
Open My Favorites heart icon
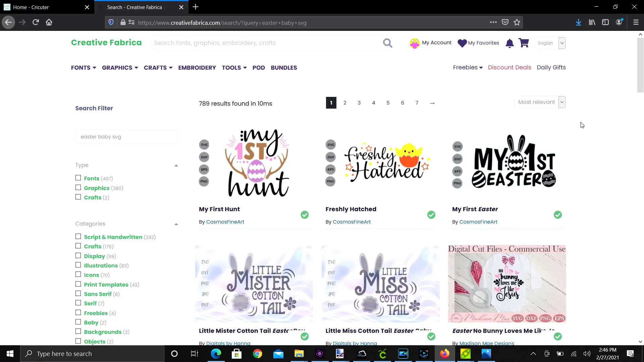click(462, 43)
